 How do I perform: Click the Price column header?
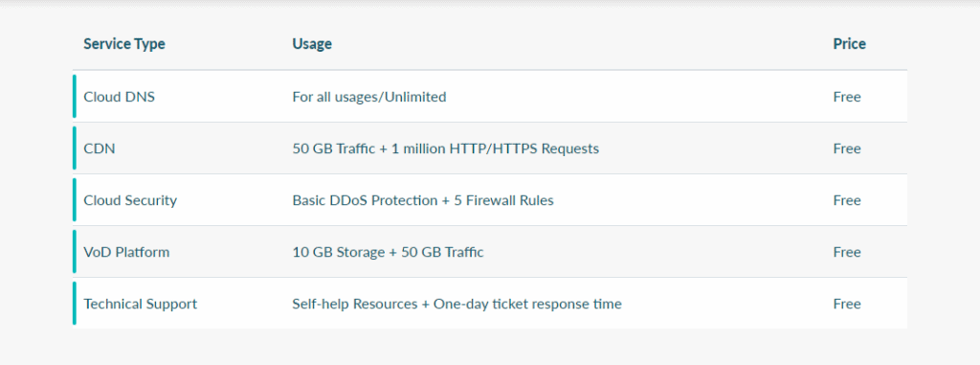click(x=850, y=44)
